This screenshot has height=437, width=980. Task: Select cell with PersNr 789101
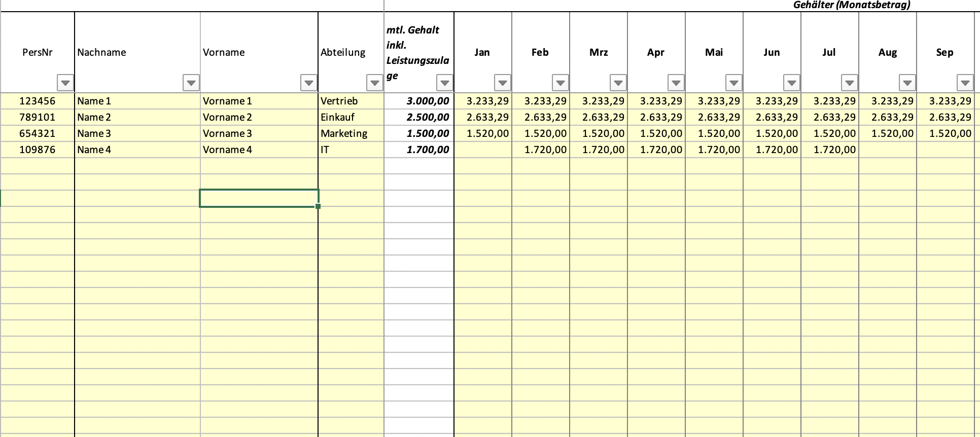pos(38,117)
